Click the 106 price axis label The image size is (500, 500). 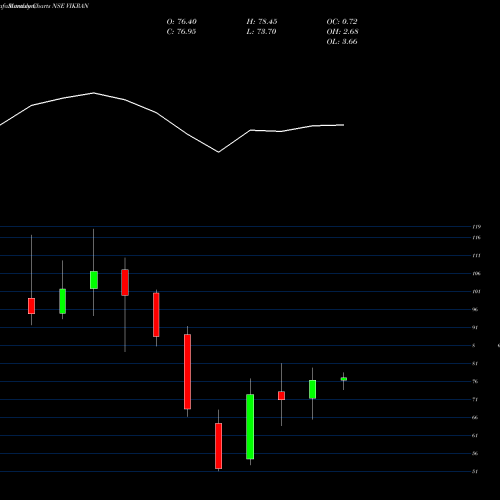(x=476, y=274)
